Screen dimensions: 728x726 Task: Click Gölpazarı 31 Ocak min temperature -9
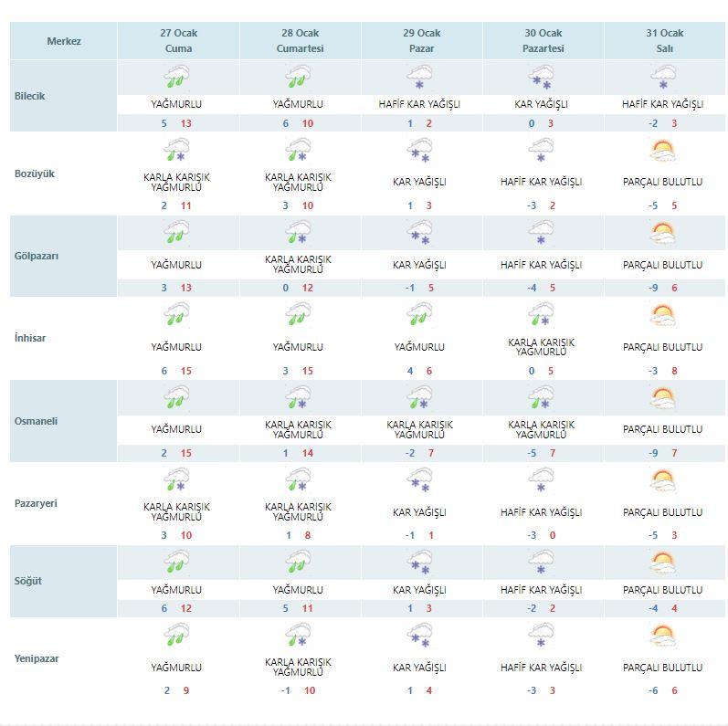point(653,288)
